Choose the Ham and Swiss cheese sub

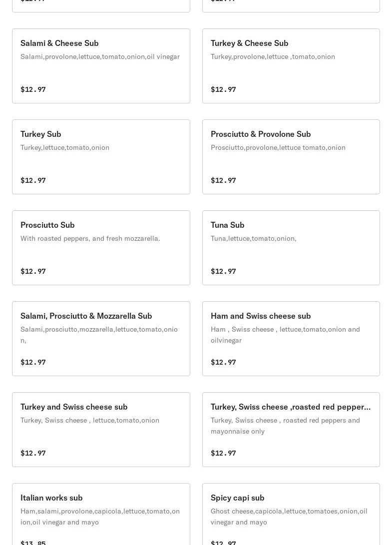point(260,316)
